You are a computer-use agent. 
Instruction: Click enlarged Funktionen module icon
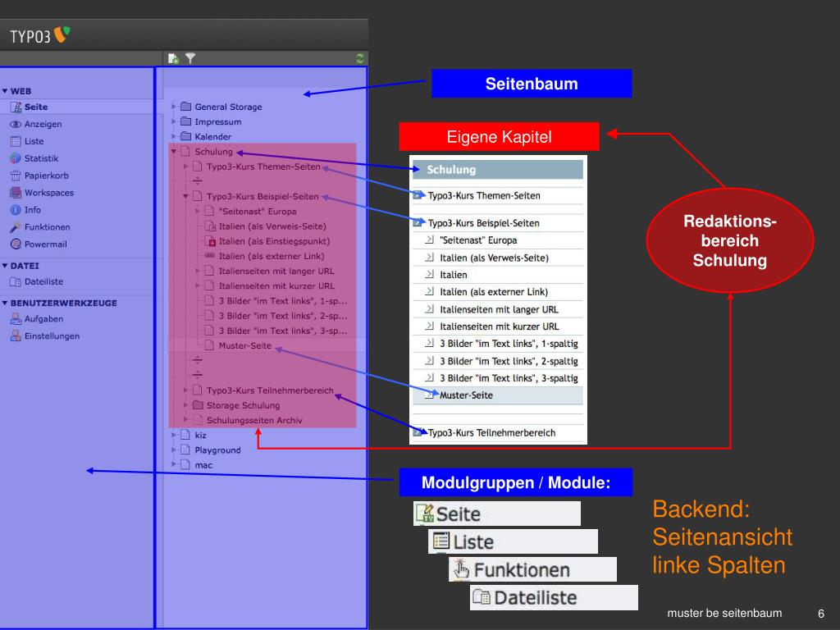coord(461,569)
